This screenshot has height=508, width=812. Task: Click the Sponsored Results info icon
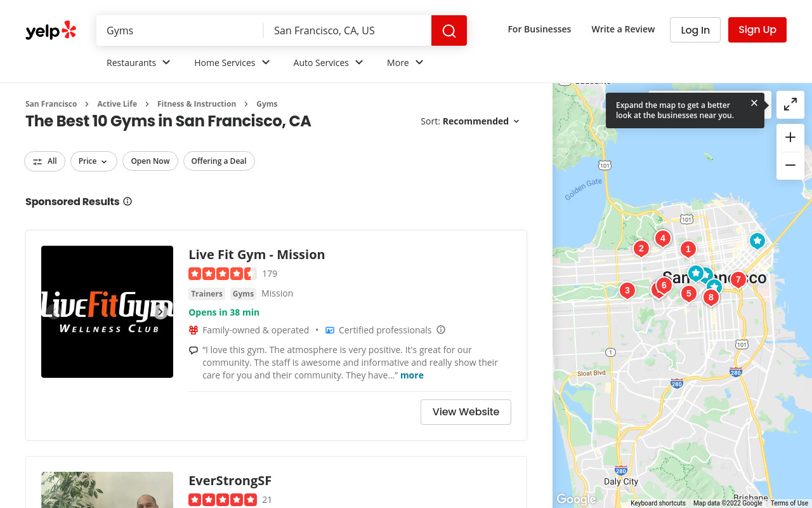click(128, 201)
